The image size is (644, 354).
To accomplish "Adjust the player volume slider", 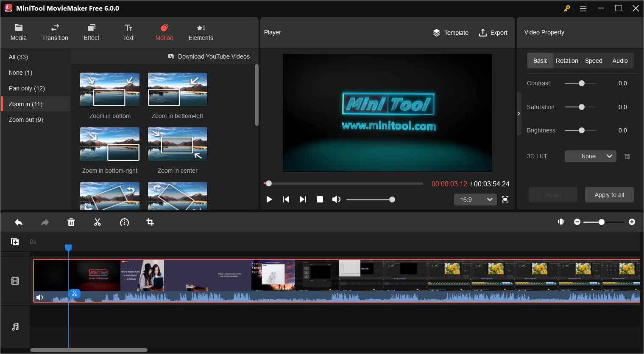I will (371, 199).
